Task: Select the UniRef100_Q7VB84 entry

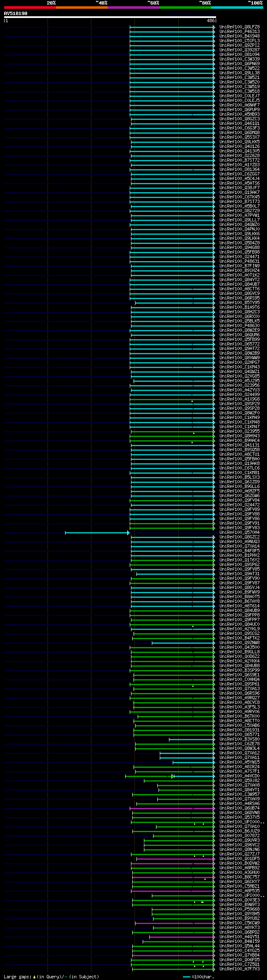Action: click(x=239, y=955)
